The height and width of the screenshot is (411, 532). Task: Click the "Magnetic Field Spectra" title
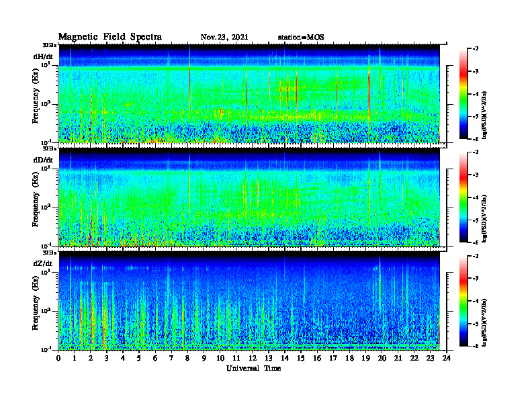(x=110, y=37)
